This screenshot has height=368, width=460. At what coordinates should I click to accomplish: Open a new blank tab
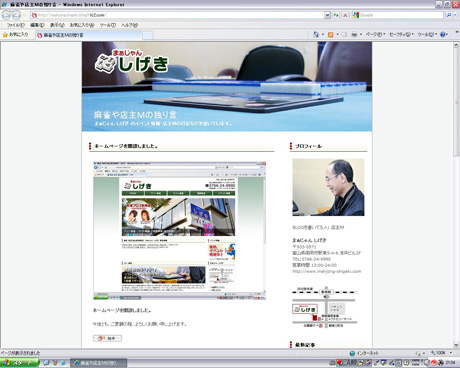(148, 35)
